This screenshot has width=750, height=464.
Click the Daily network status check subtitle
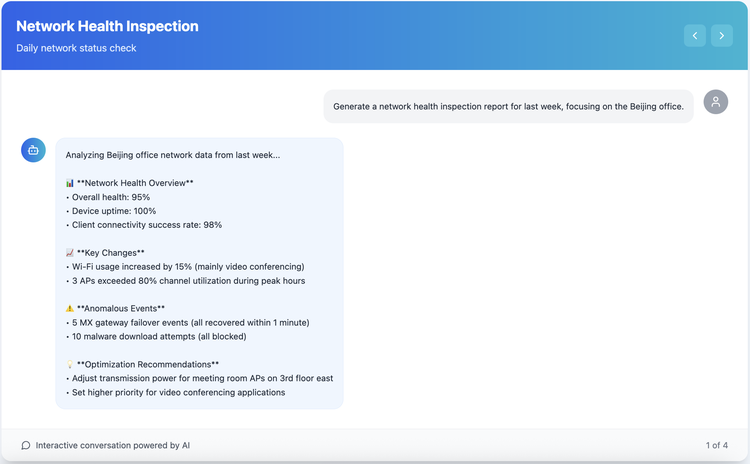point(76,48)
